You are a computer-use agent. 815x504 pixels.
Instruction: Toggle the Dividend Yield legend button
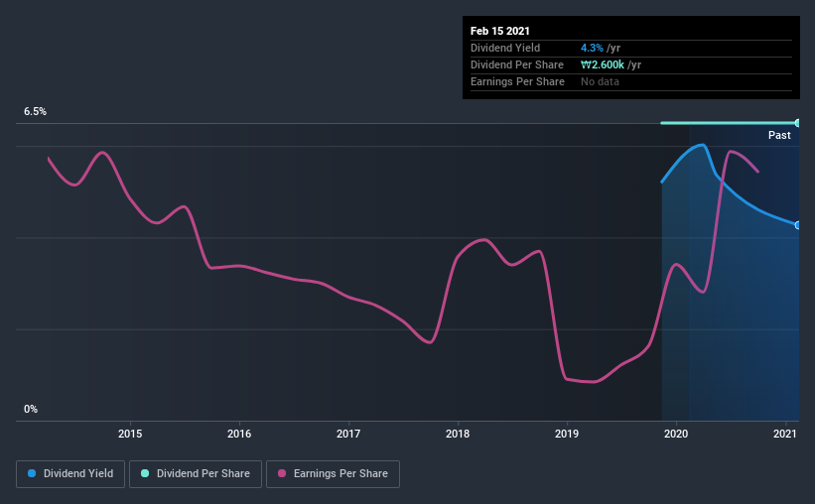[70, 474]
